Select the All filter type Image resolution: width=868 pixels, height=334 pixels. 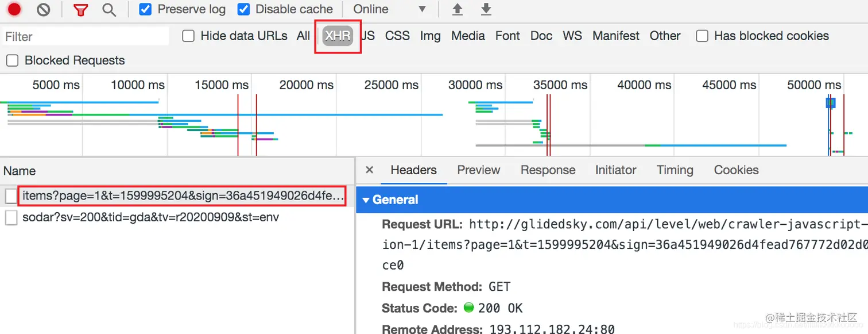(x=303, y=36)
